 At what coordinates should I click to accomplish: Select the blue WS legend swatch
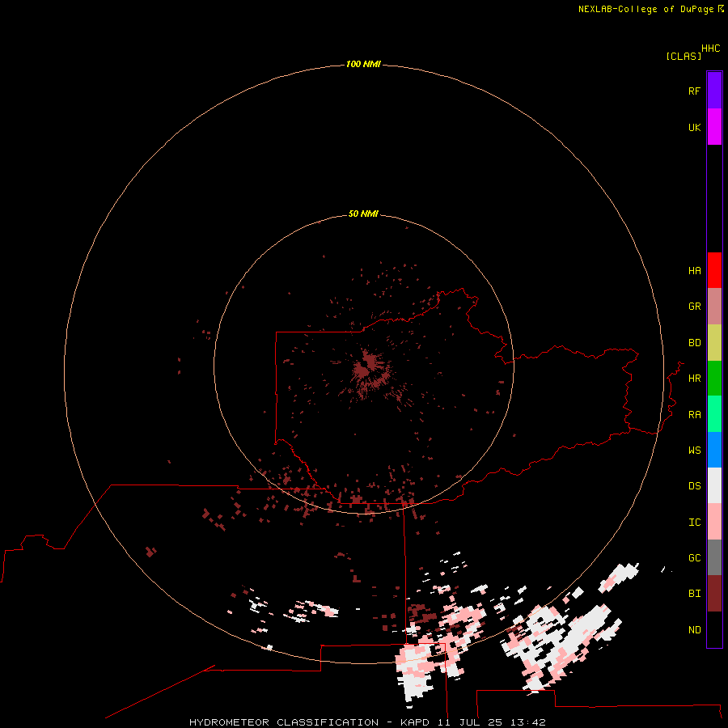click(714, 450)
